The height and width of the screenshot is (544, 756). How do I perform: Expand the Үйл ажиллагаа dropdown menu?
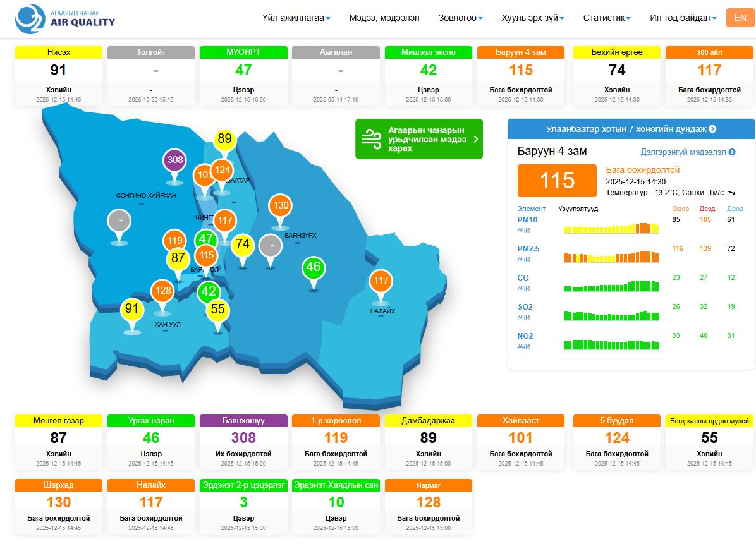click(296, 18)
